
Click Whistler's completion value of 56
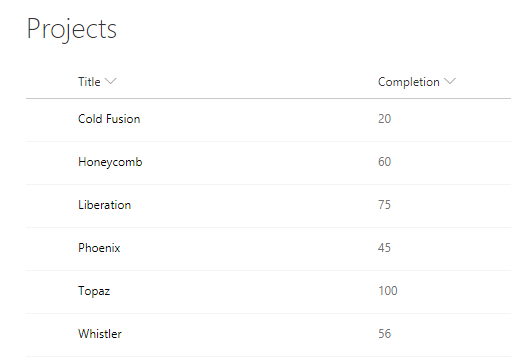[384, 334]
